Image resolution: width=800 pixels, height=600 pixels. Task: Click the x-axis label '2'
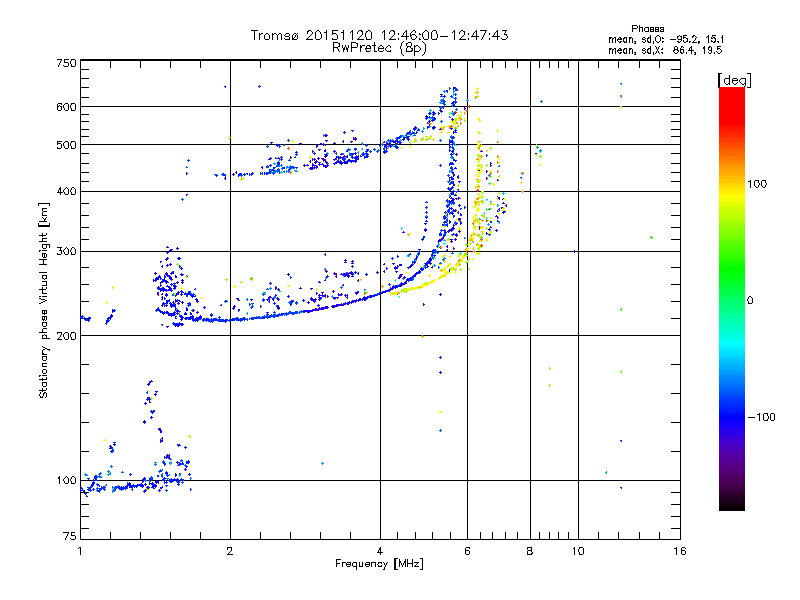(x=230, y=551)
